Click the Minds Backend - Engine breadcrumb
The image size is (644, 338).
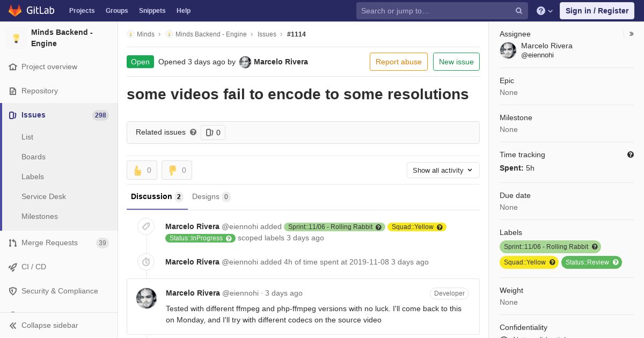[x=211, y=34]
